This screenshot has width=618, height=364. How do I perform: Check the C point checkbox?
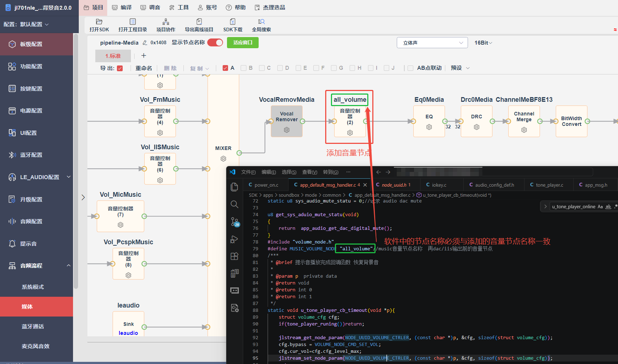coord(262,68)
